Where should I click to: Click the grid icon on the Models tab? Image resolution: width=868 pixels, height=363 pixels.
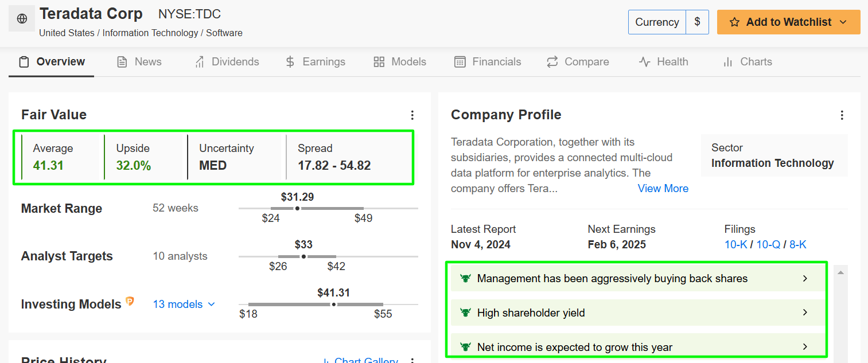click(x=379, y=62)
